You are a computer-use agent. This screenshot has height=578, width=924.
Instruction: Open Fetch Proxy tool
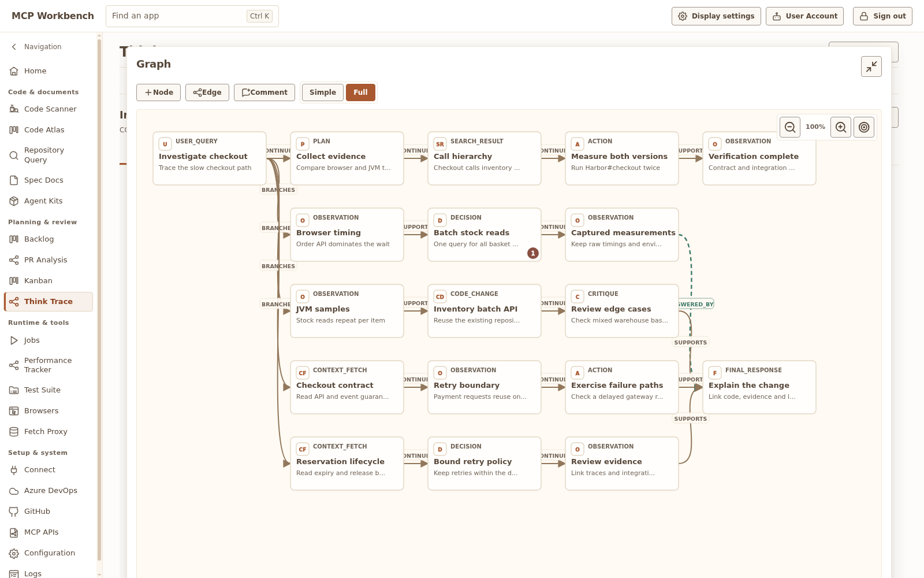pyautogui.click(x=49, y=431)
